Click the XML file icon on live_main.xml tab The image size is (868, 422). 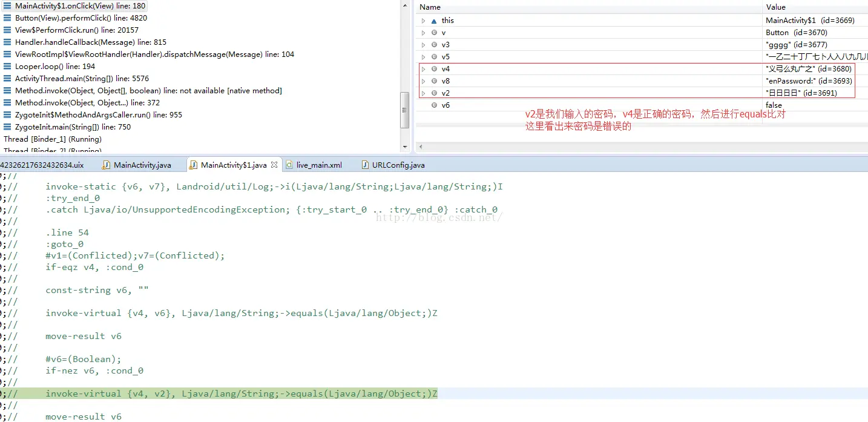click(x=289, y=165)
